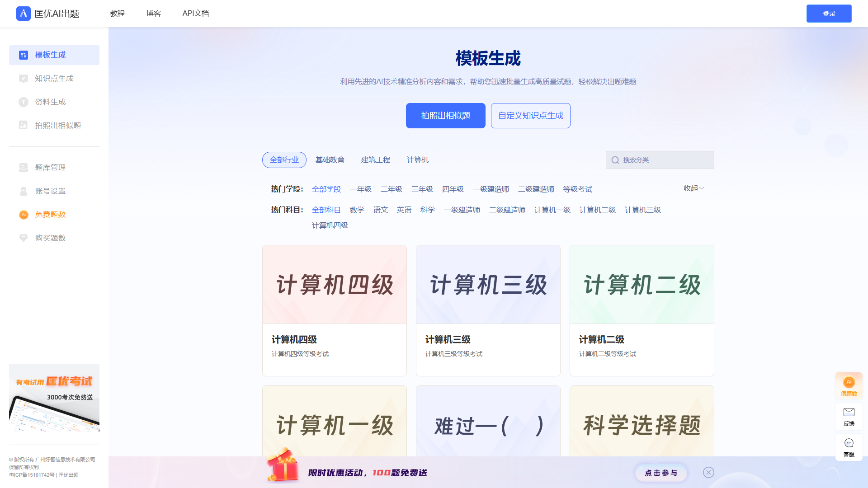Screen dimensions: 868x488
Task: Filter subject by 全部科目
Action: 326,210
